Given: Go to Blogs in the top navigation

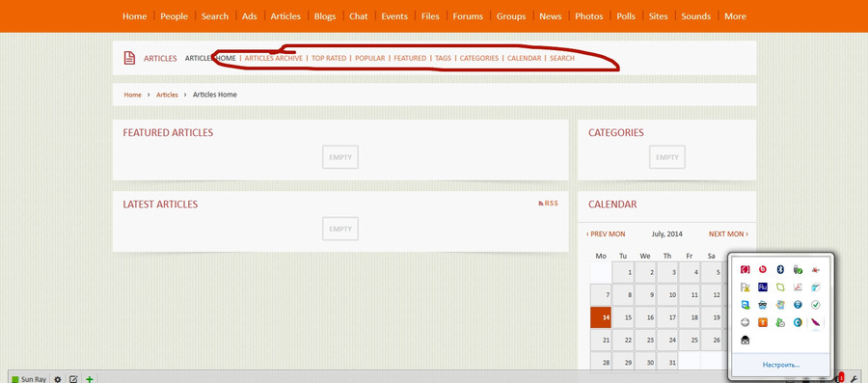Looking at the screenshot, I should [325, 16].
